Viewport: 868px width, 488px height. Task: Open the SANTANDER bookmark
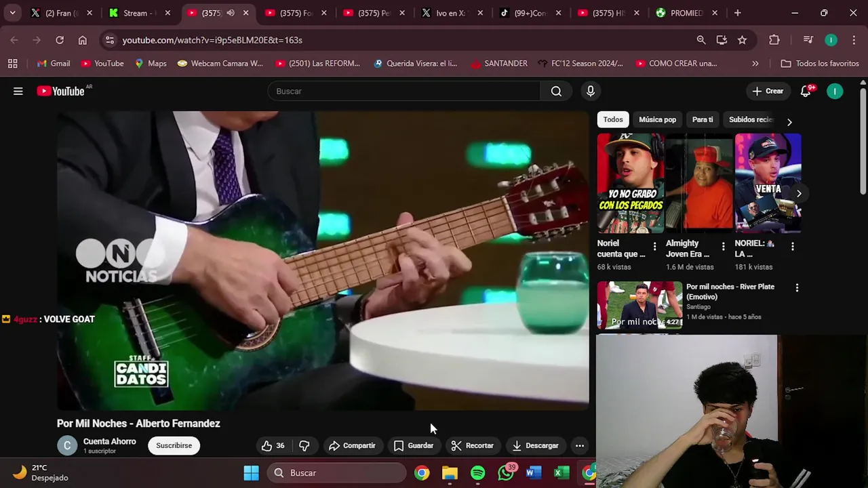(x=498, y=63)
